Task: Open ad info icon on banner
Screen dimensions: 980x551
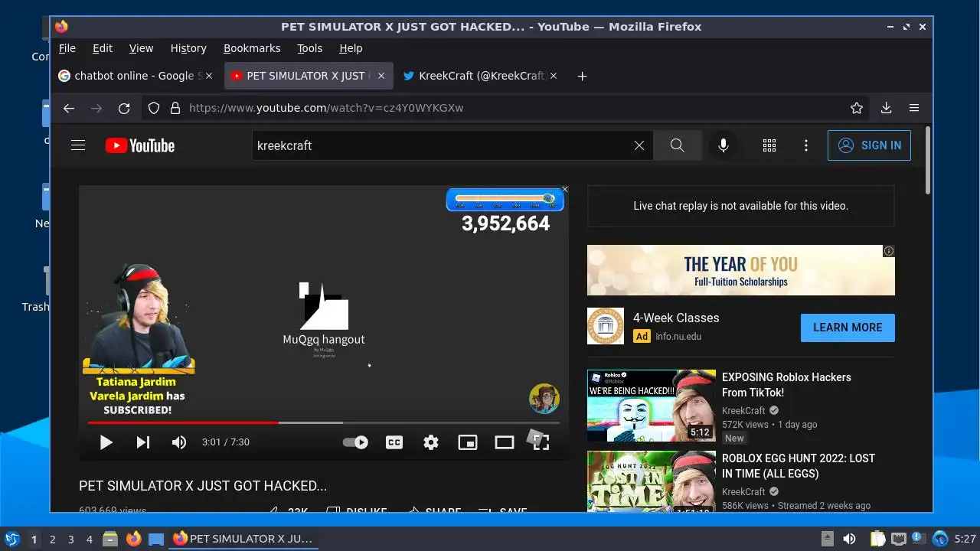Action: (889, 251)
